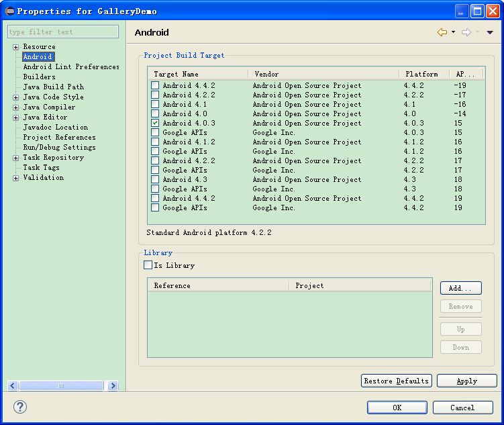Expand the Task Repository node

15,158
